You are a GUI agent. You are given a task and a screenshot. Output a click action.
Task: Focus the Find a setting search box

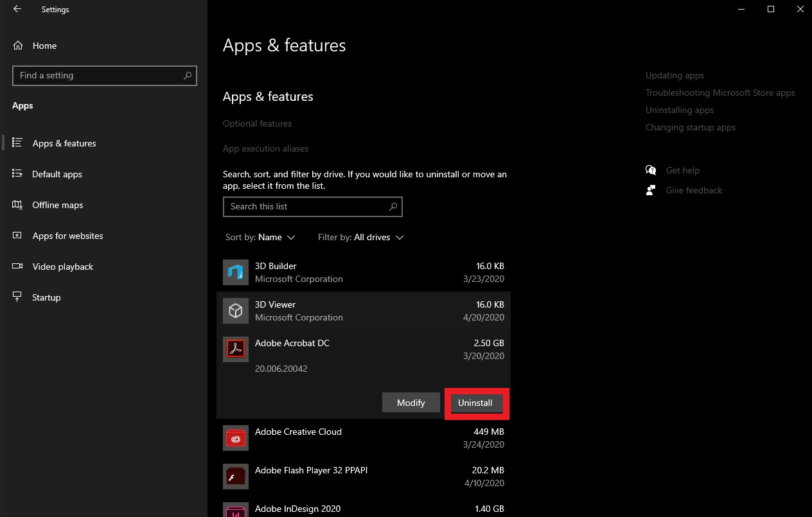pyautogui.click(x=105, y=75)
